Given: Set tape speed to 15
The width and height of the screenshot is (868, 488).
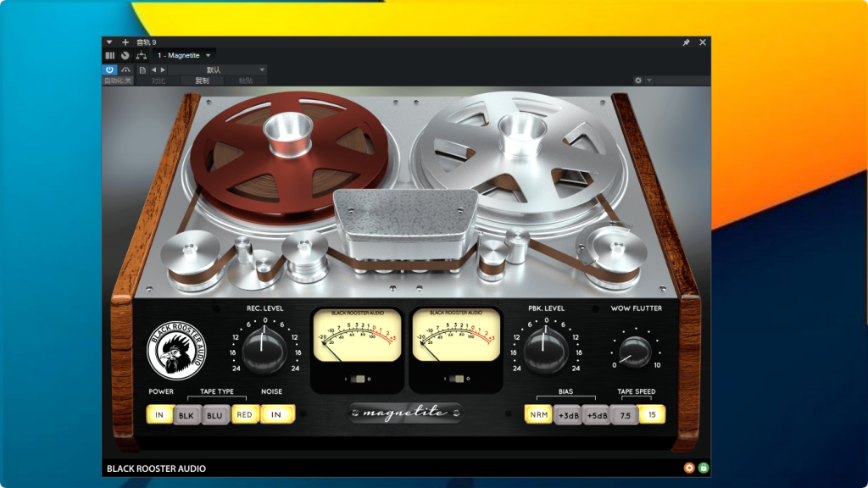Looking at the screenshot, I should [x=652, y=414].
